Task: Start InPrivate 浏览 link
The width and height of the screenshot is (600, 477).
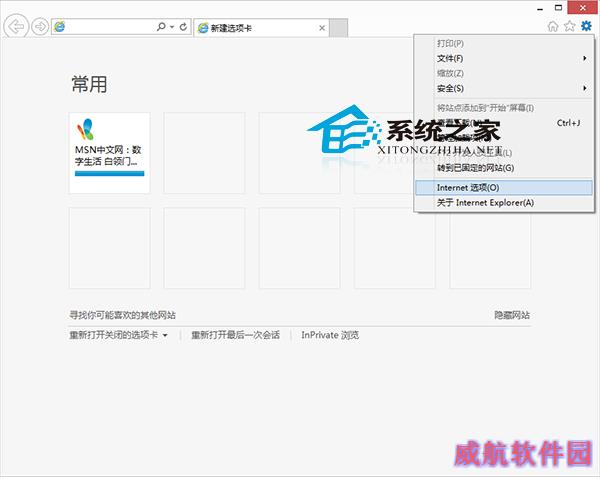Action: click(330, 335)
